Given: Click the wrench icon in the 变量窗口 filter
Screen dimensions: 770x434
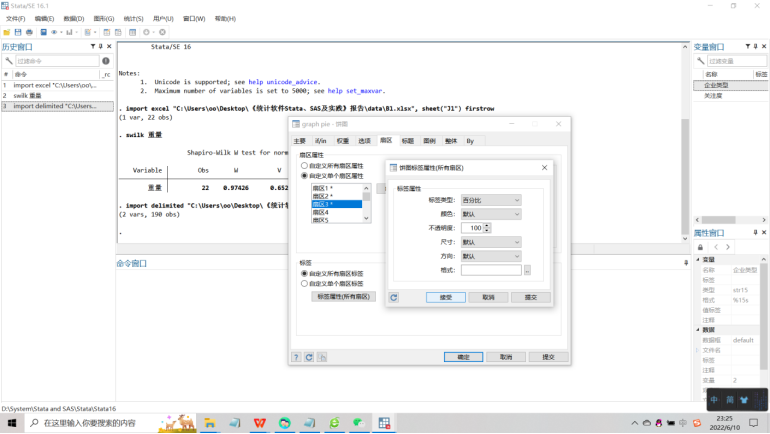Looking at the screenshot, I should point(701,61).
